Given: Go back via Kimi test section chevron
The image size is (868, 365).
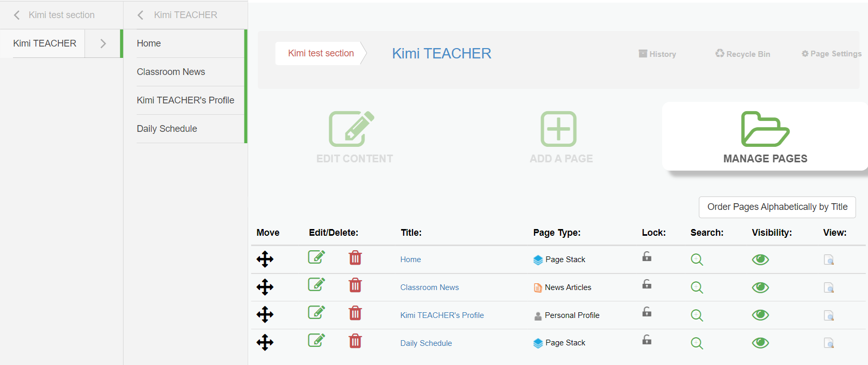Looking at the screenshot, I should pyautogui.click(x=17, y=15).
